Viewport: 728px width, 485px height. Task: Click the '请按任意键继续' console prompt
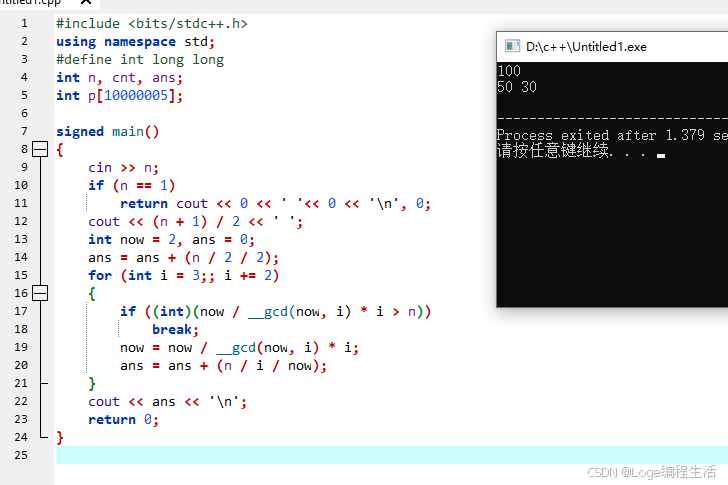click(552, 150)
